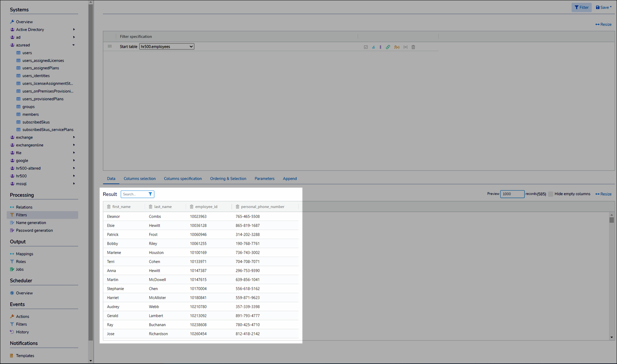
Task: Open the Ordering & Selection tab
Action: tap(228, 179)
